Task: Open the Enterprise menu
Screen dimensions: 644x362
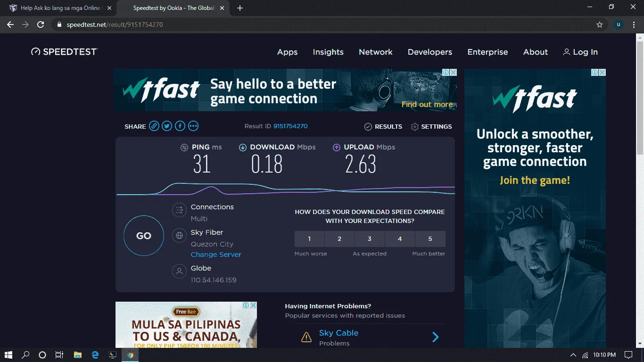Action: (487, 52)
